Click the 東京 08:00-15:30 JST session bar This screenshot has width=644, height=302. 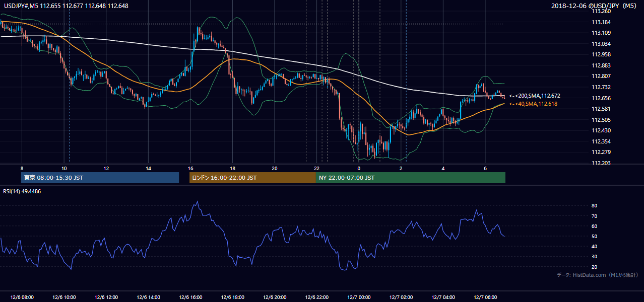click(100, 178)
